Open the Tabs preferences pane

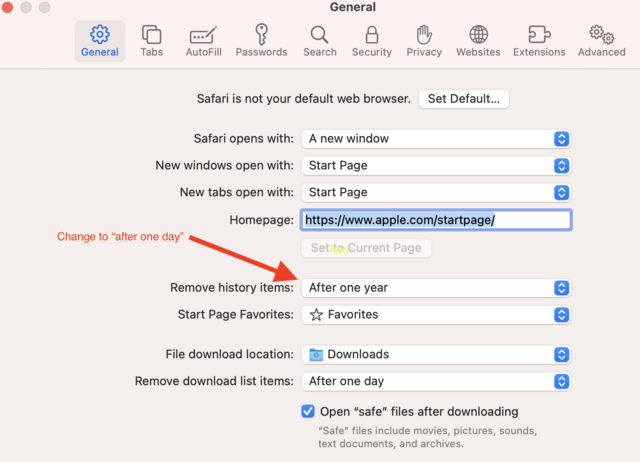(x=151, y=40)
